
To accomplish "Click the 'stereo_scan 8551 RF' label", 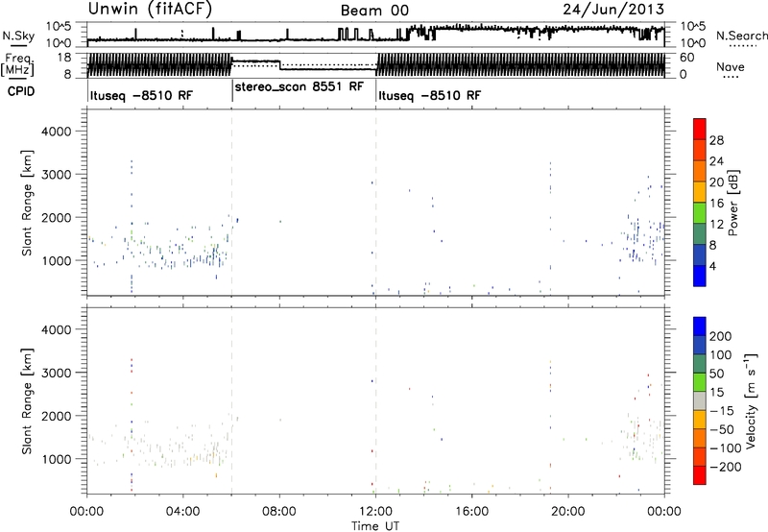I will coord(300,87).
